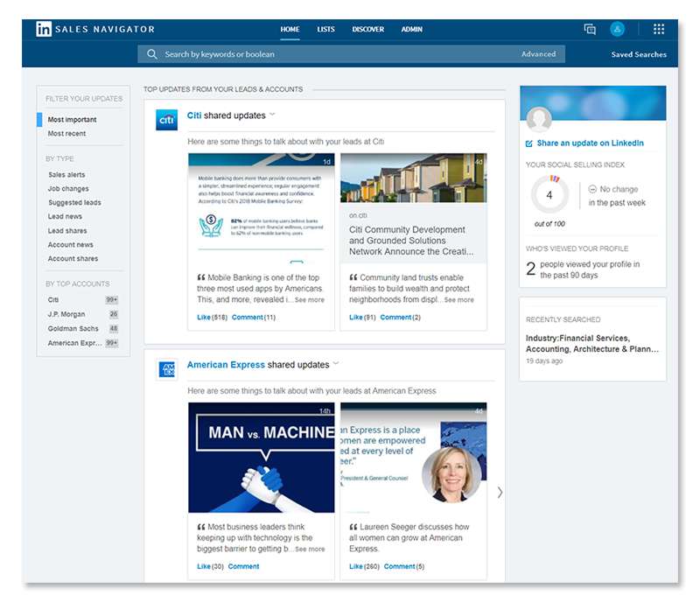The width and height of the screenshot is (700, 602).
Task: Click the Social Selling Index gauge
Action: (x=549, y=194)
